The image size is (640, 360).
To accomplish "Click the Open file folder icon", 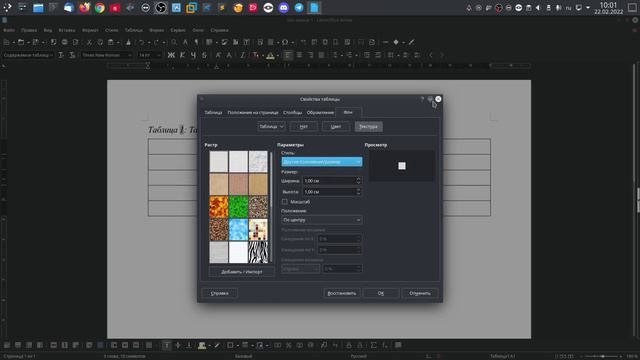I will pos(20,42).
